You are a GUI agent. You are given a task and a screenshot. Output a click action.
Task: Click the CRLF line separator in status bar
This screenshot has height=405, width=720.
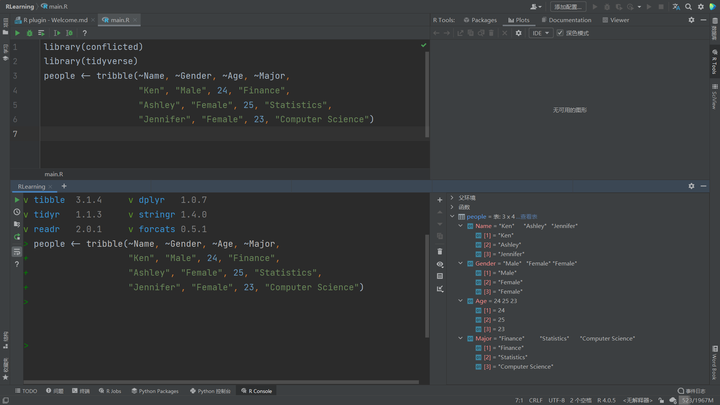click(535, 400)
